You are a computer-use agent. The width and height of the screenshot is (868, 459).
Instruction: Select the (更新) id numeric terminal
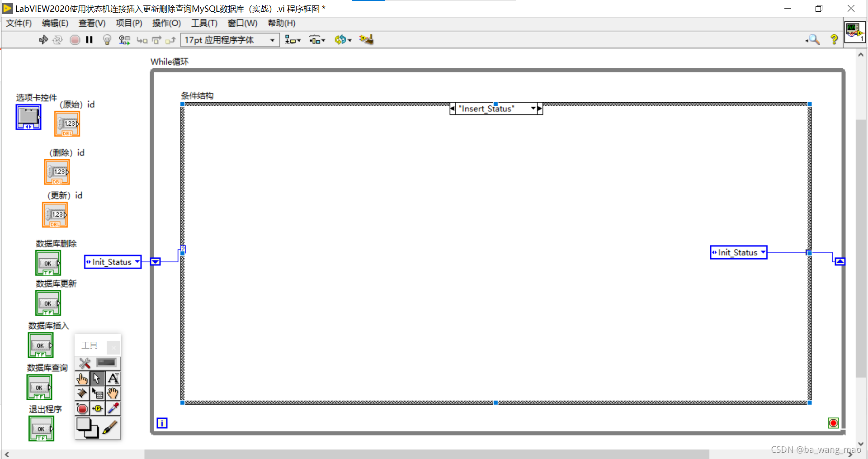pos(55,215)
